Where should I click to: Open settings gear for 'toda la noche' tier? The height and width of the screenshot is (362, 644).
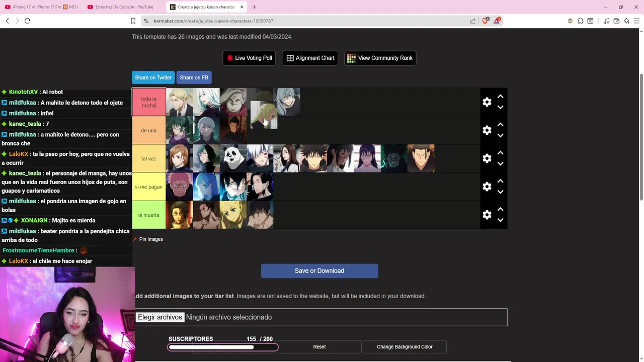(487, 102)
